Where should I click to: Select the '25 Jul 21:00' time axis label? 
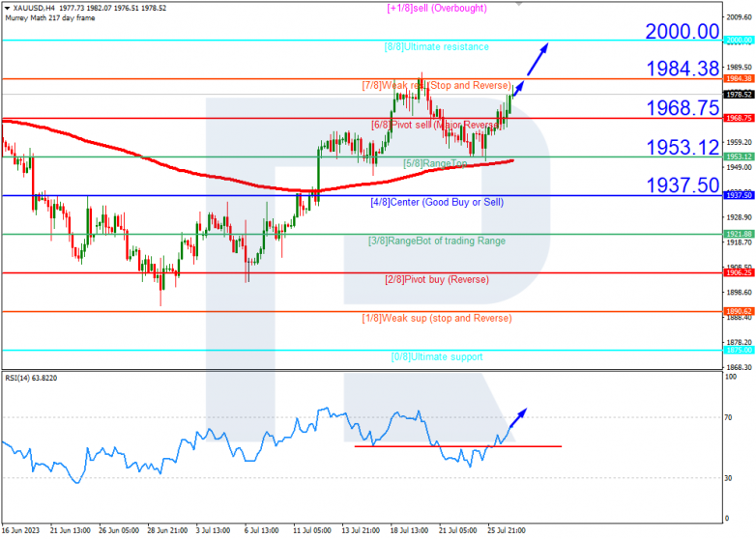tap(508, 530)
